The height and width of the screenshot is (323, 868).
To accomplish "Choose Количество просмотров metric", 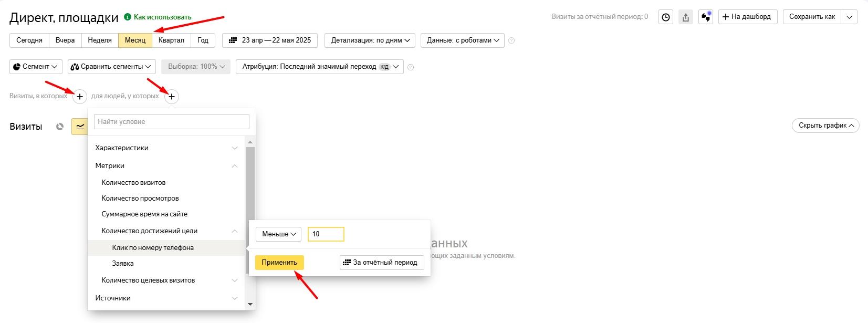I will click(140, 199).
